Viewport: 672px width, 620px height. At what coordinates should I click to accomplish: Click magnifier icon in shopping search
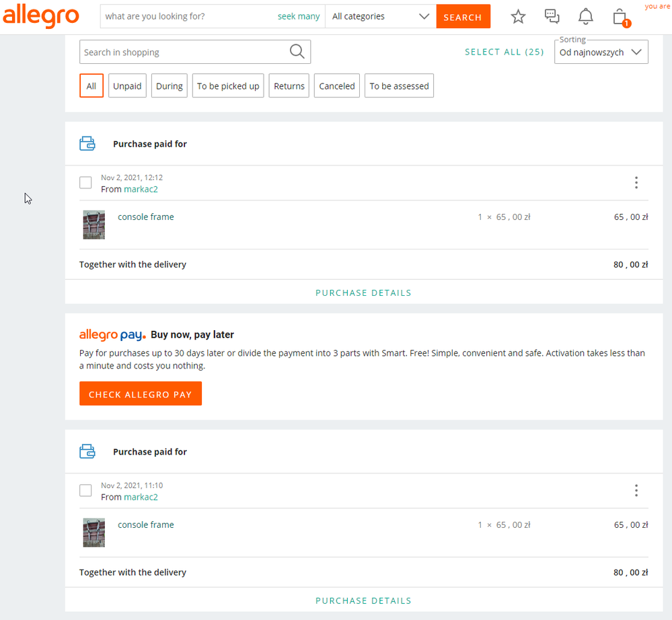click(x=297, y=51)
